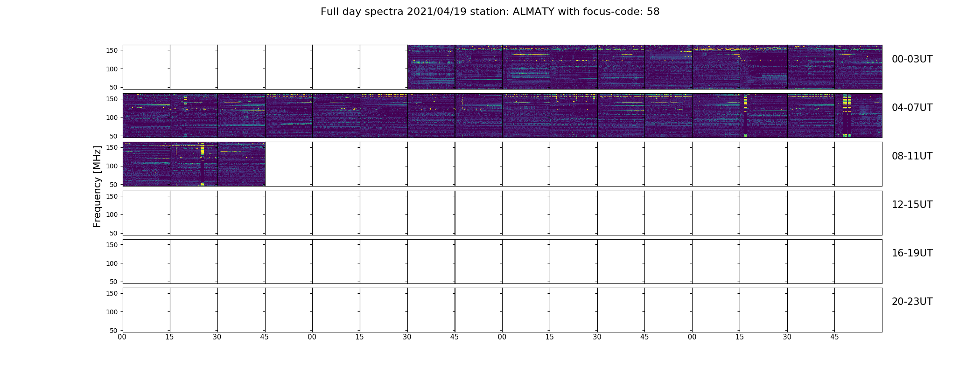The height and width of the screenshot is (373, 980).
Task: Click the last spectrogram panel in the 00-03UT row
Action: (x=858, y=67)
